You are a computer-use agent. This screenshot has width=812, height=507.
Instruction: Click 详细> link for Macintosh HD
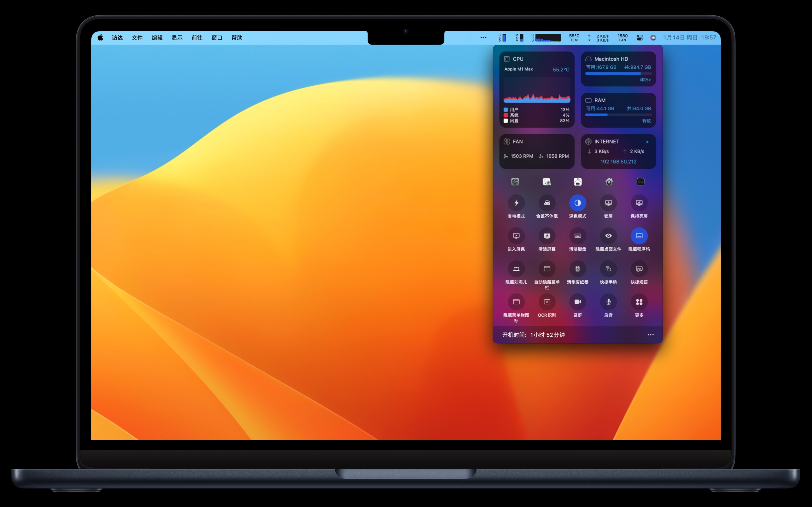tap(645, 80)
